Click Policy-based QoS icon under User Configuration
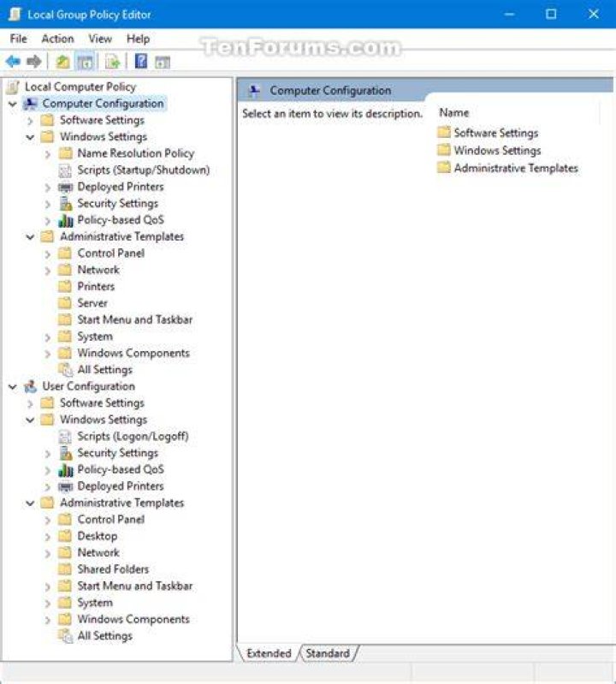Screen dimensions: 616x684 [x=65, y=470]
